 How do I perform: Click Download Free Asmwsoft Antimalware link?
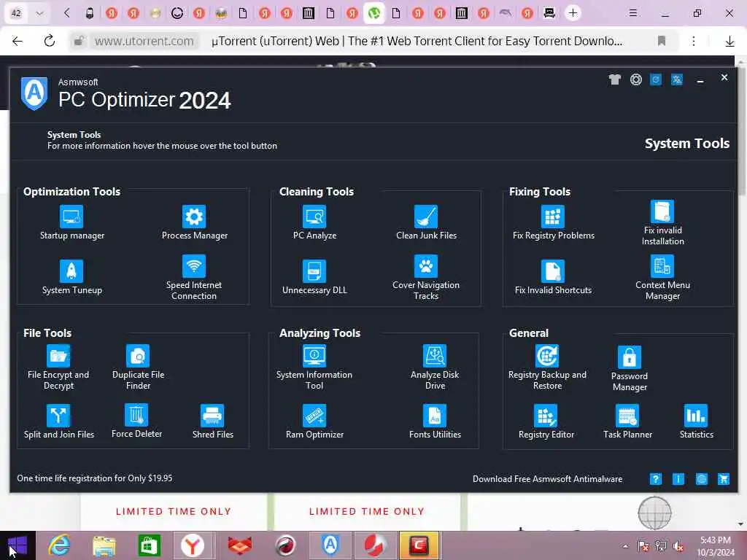tap(547, 479)
